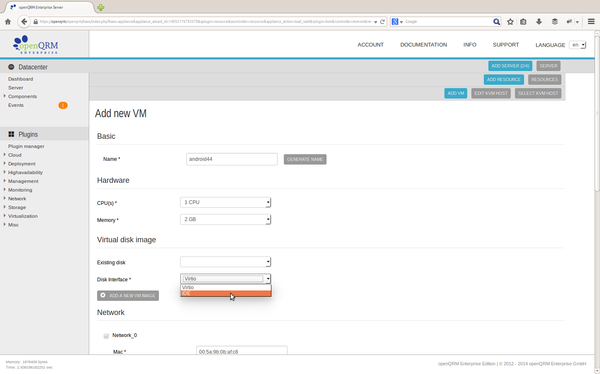600x374 pixels.
Task: Click the Add Resource button
Action: point(504,80)
